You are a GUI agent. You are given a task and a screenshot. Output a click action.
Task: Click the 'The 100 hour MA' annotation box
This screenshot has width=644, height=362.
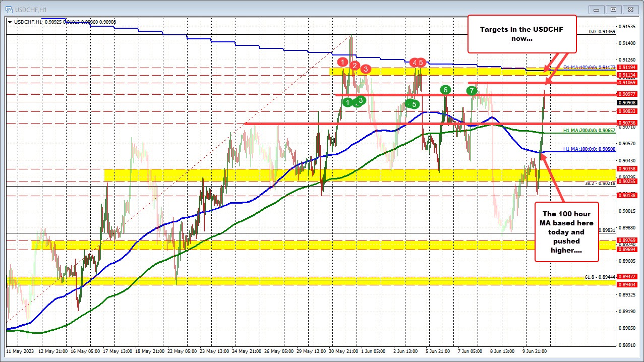(566, 232)
